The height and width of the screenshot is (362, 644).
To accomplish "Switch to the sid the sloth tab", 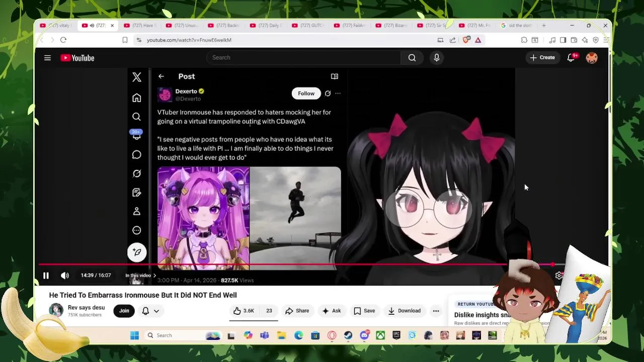I will [x=517, y=26].
